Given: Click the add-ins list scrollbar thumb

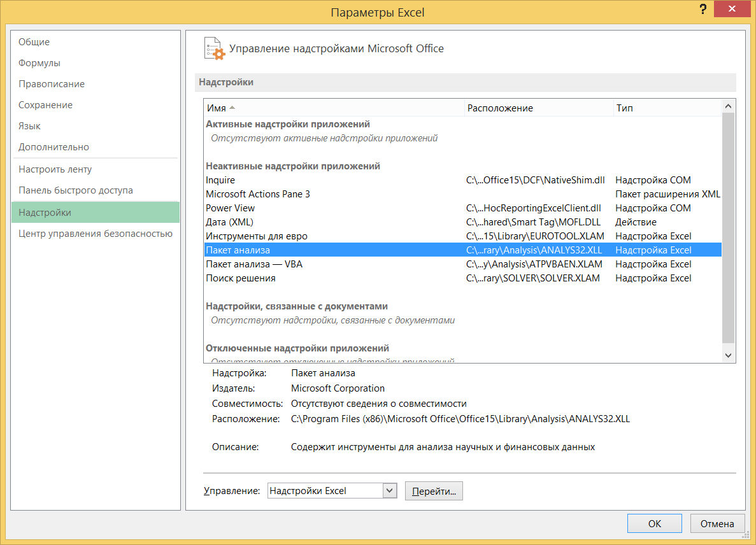Looking at the screenshot, I should (x=728, y=228).
